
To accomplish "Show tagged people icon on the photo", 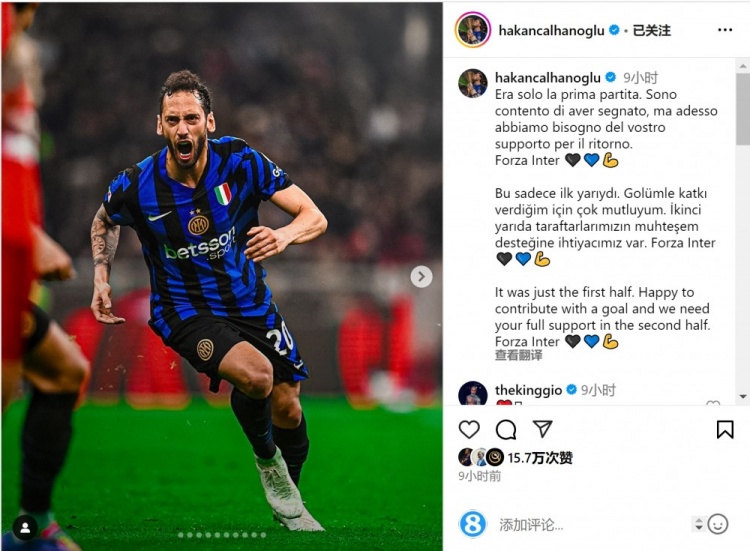I will click(x=25, y=528).
